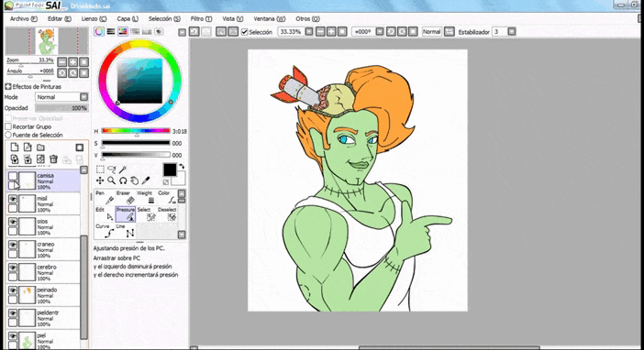Viewport: 644px width, 350px height.
Task: Pick the Line tool
Action: tap(126, 231)
